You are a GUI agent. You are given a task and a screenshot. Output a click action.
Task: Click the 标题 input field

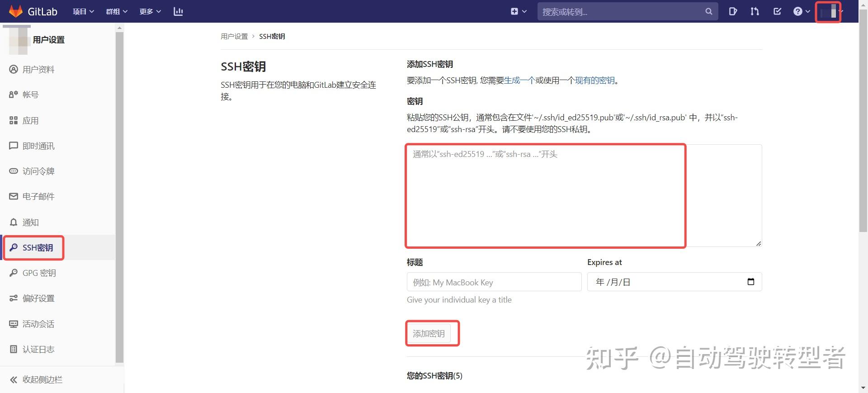click(494, 282)
